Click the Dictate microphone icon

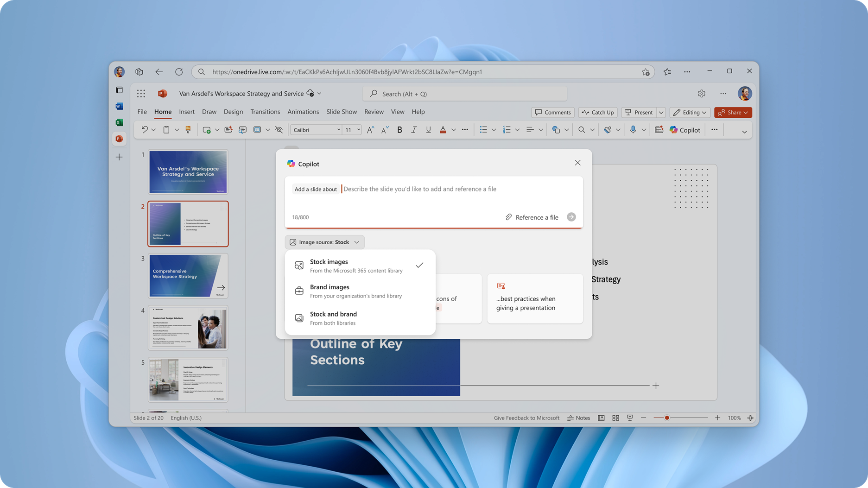coord(633,130)
